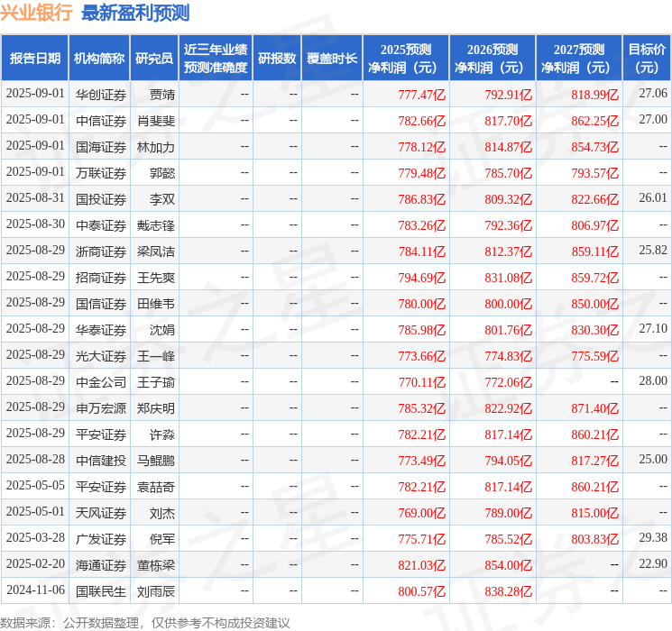Select the 广发证券 institution cell
The width and height of the screenshot is (672, 631).
101,539
